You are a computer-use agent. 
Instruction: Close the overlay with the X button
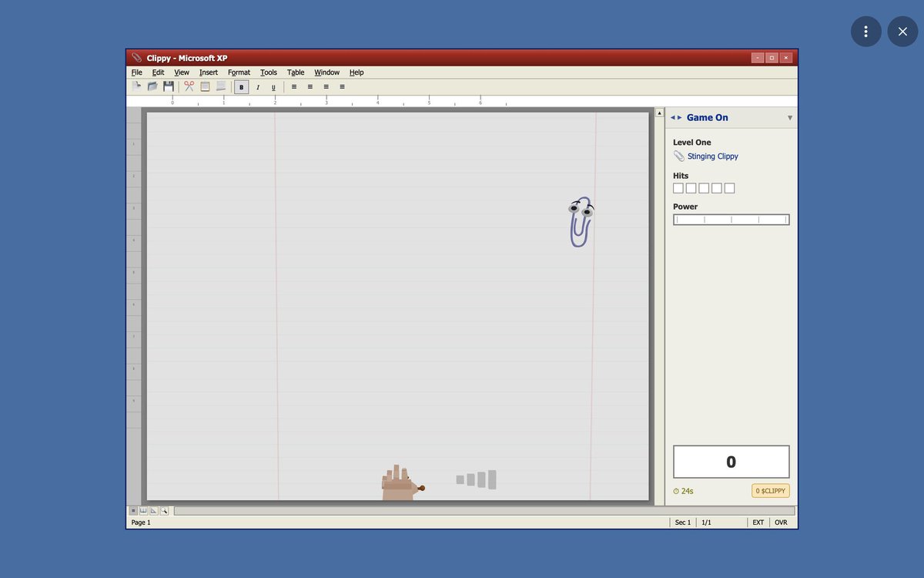tap(902, 32)
